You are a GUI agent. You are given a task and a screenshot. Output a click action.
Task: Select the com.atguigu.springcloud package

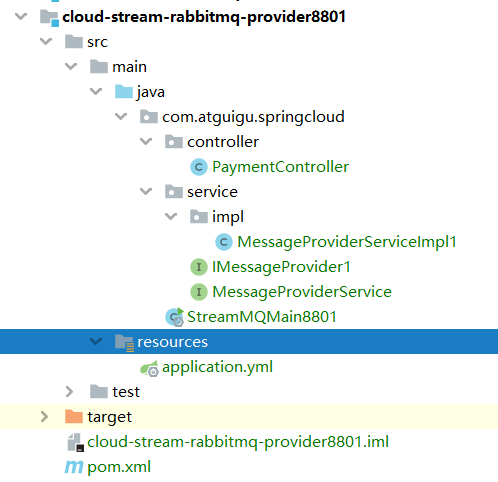pyautogui.click(x=253, y=117)
